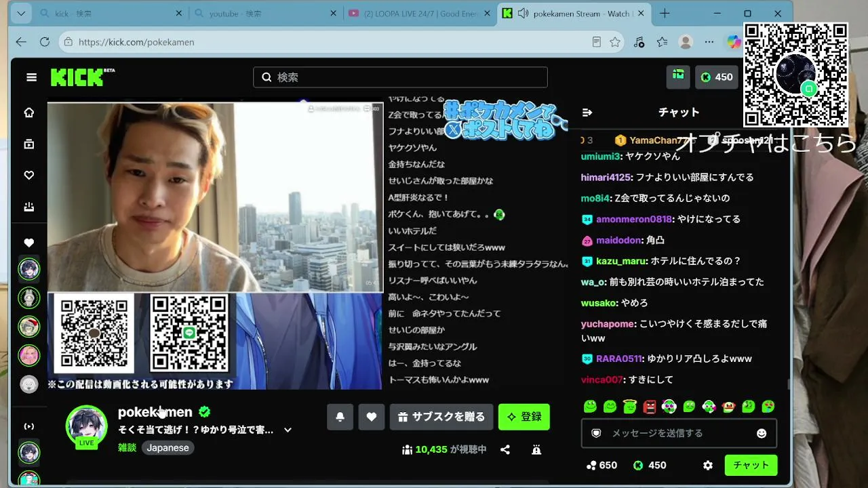The height and width of the screenshot is (488, 868).
Task: Open chat settings gear icon
Action: [708, 466]
